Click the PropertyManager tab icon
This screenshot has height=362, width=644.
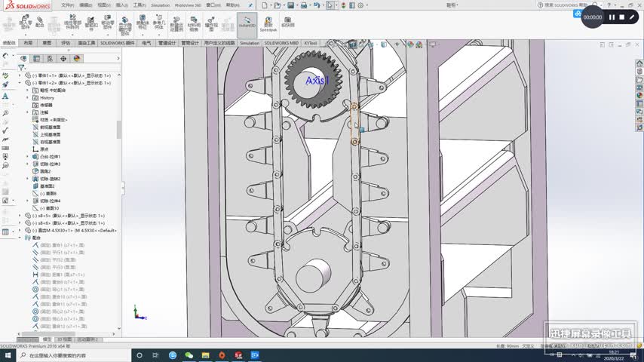35,58
